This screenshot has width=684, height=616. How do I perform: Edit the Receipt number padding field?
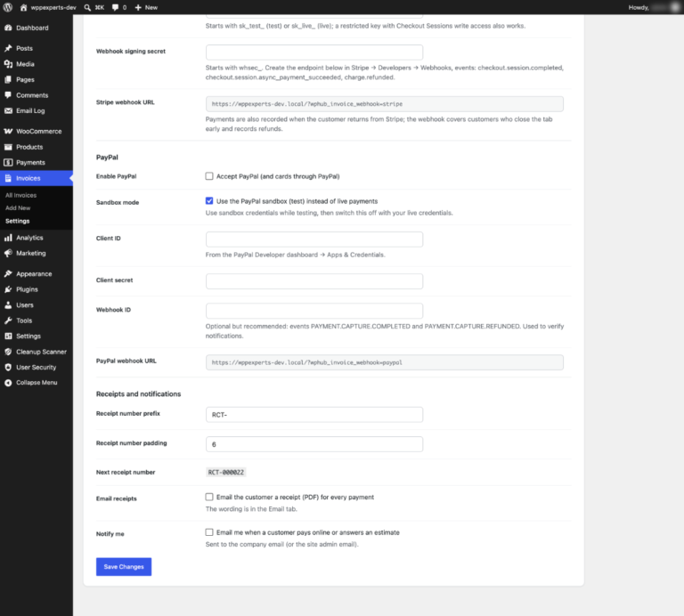314,444
